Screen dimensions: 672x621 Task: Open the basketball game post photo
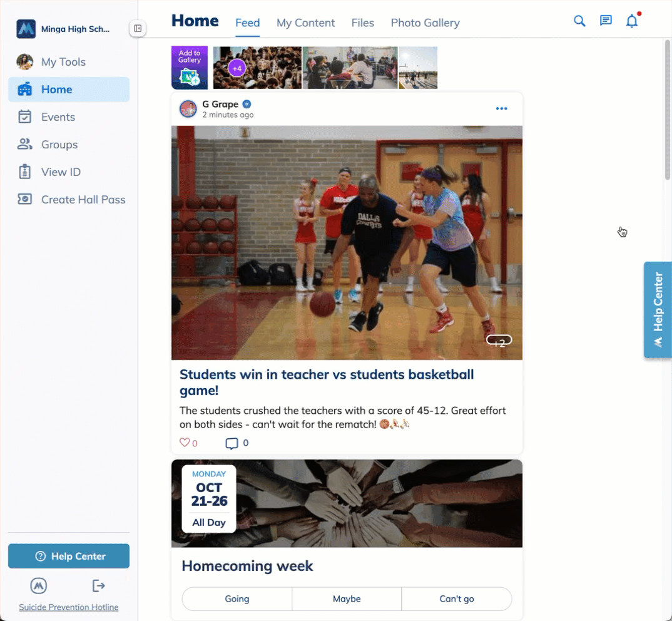[347, 243]
